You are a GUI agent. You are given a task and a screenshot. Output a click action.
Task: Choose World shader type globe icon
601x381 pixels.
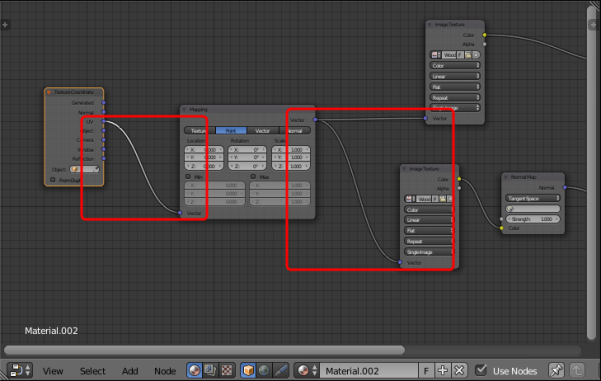tap(264, 371)
